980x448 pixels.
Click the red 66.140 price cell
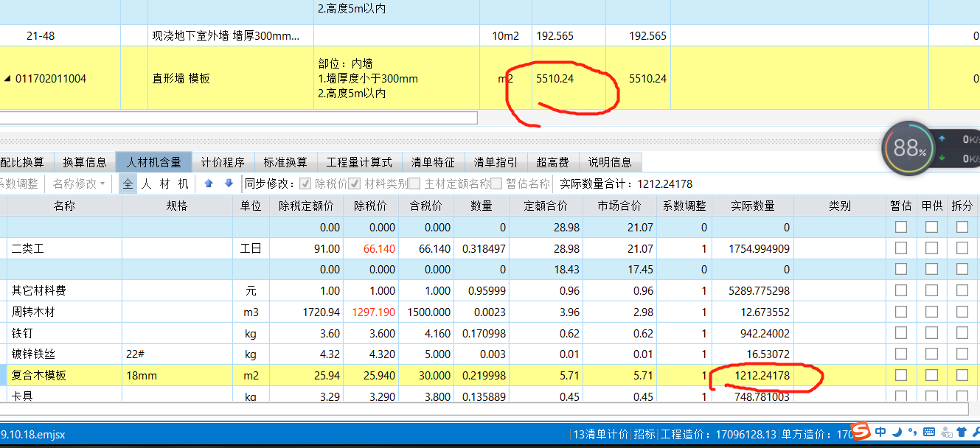point(372,249)
